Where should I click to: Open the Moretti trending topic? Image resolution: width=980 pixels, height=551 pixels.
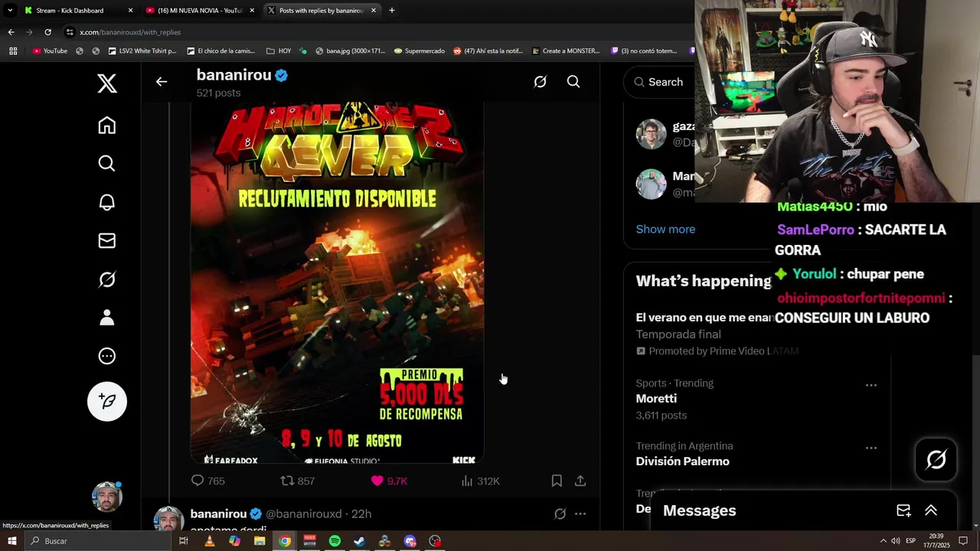click(656, 399)
